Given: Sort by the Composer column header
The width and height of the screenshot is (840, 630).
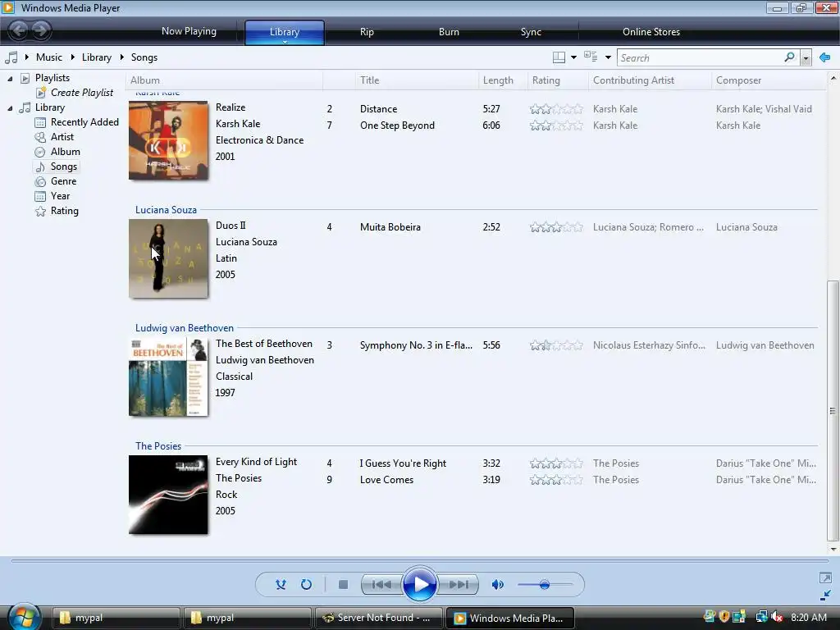Looking at the screenshot, I should (x=738, y=80).
